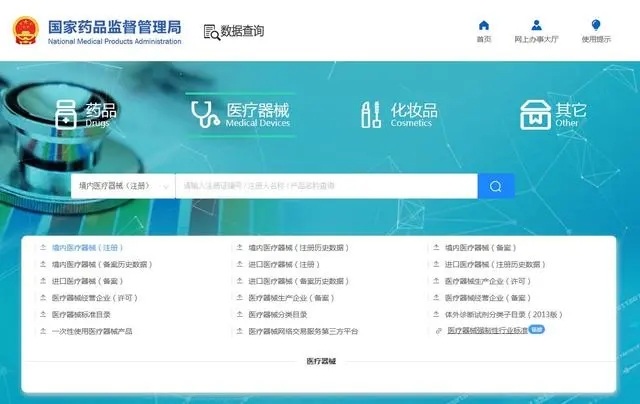Open 医疗器械经营企业（许可）link
The height and width of the screenshot is (404, 640).
click(x=95, y=298)
